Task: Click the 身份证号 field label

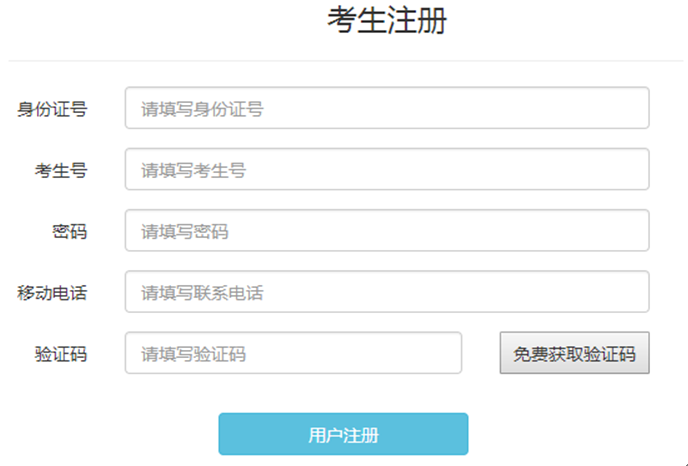Action: 52,109
